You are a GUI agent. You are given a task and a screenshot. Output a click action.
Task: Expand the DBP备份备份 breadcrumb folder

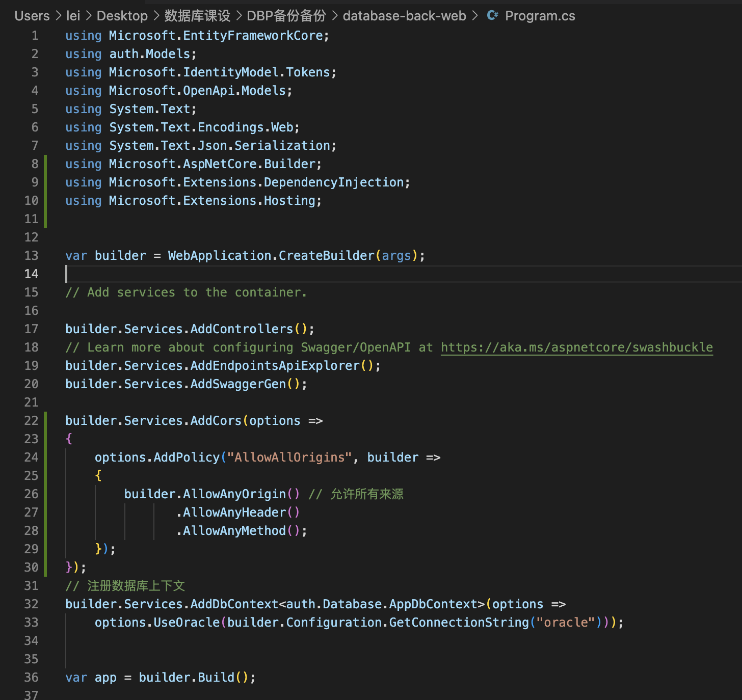(286, 16)
